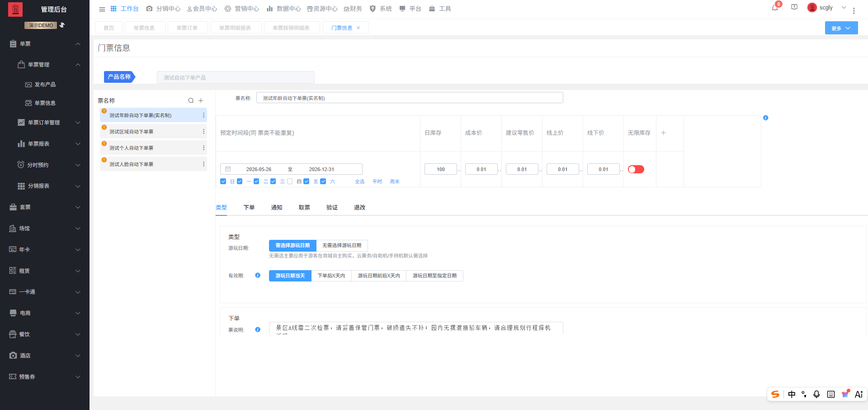Switch to the 下单 tab
Image resolution: width=868 pixels, height=410 pixels.
click(249, 207)
